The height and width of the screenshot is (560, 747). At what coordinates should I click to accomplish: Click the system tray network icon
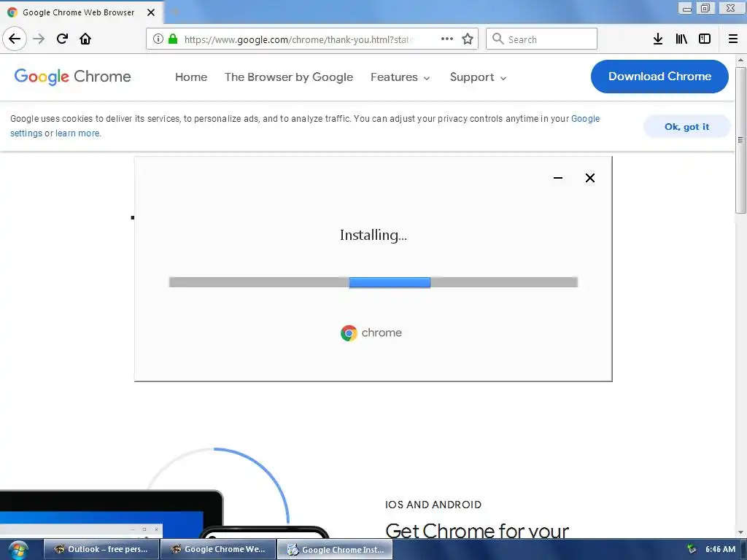(x=692, y=549)
